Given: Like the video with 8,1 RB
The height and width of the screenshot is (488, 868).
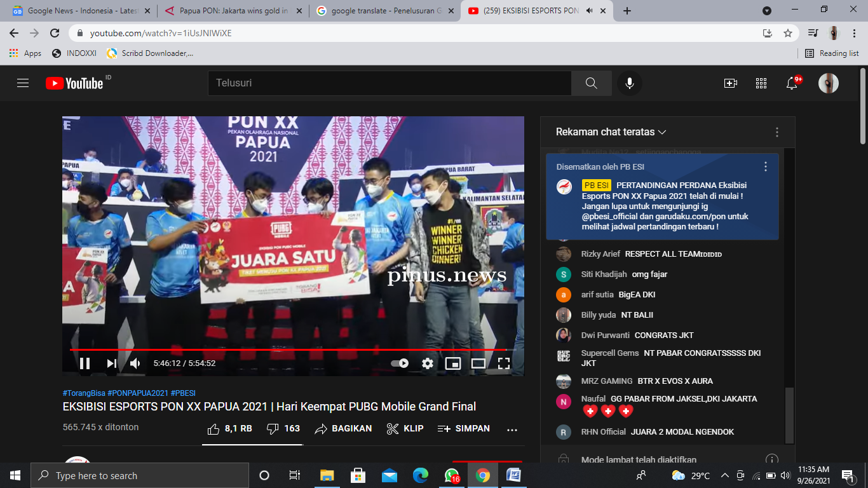Looking at the screenshot, I should pos(230,429).
